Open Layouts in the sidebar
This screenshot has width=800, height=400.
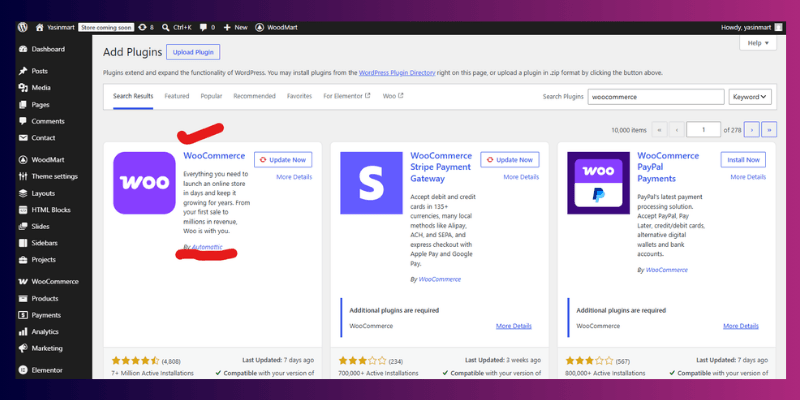coord(43,193)
